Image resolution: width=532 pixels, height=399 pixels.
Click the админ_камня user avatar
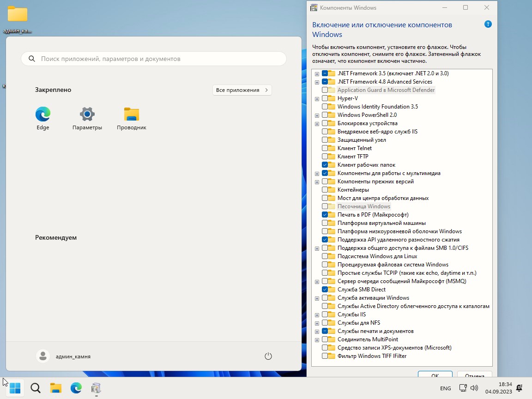tap(43, 356)
